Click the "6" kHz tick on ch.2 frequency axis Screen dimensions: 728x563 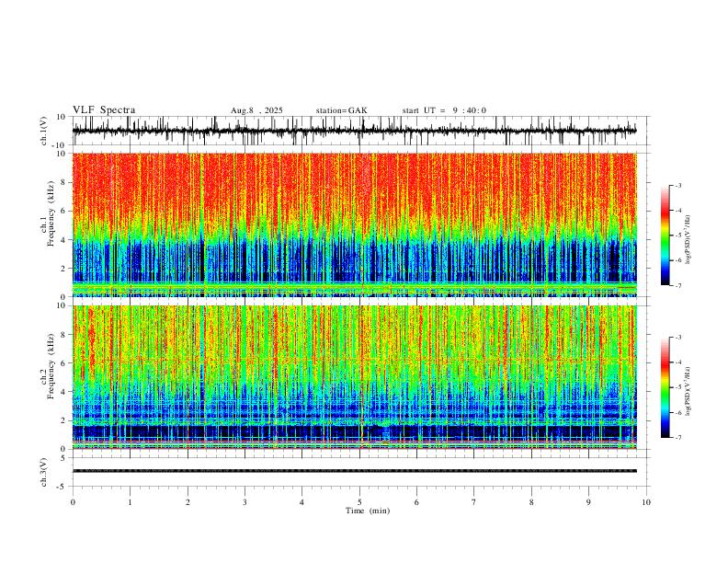coord(63,363)
